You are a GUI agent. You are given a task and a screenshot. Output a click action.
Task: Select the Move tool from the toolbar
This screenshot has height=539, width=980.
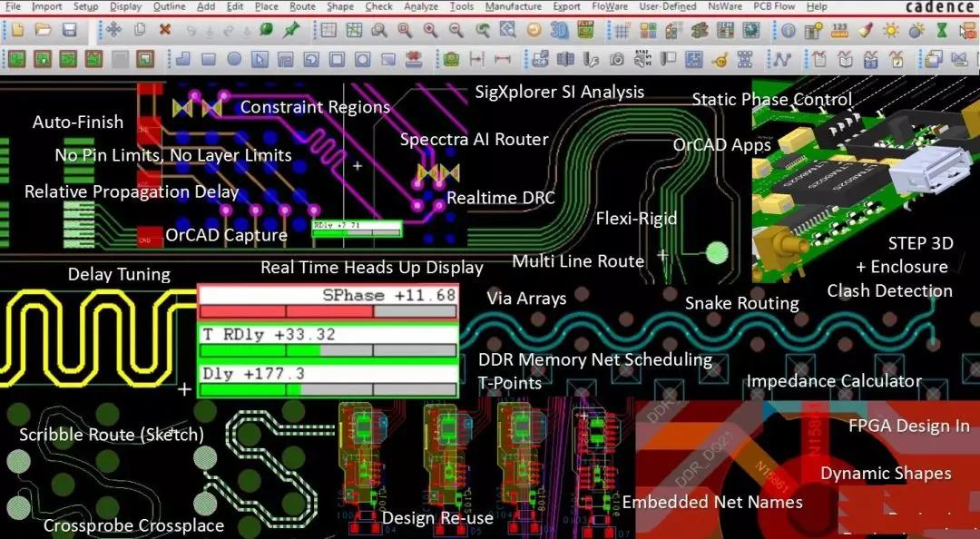pos(113,33)
